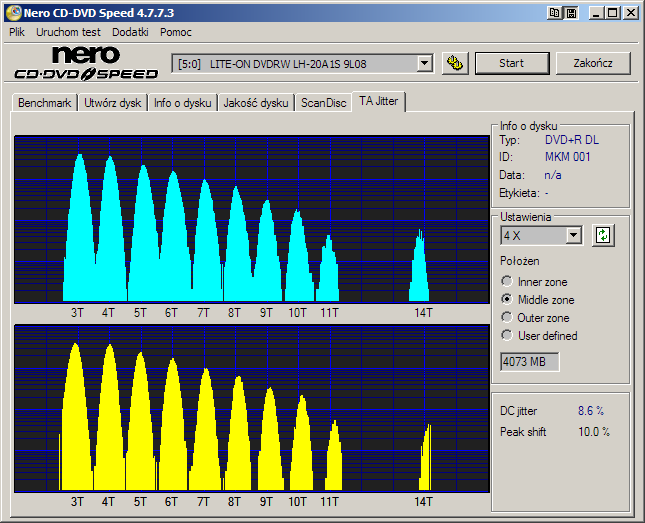Image resolution: width=645 pixels, height=523 pixels.
Task: Open the drive options icon button
Action: coord(455,63)
